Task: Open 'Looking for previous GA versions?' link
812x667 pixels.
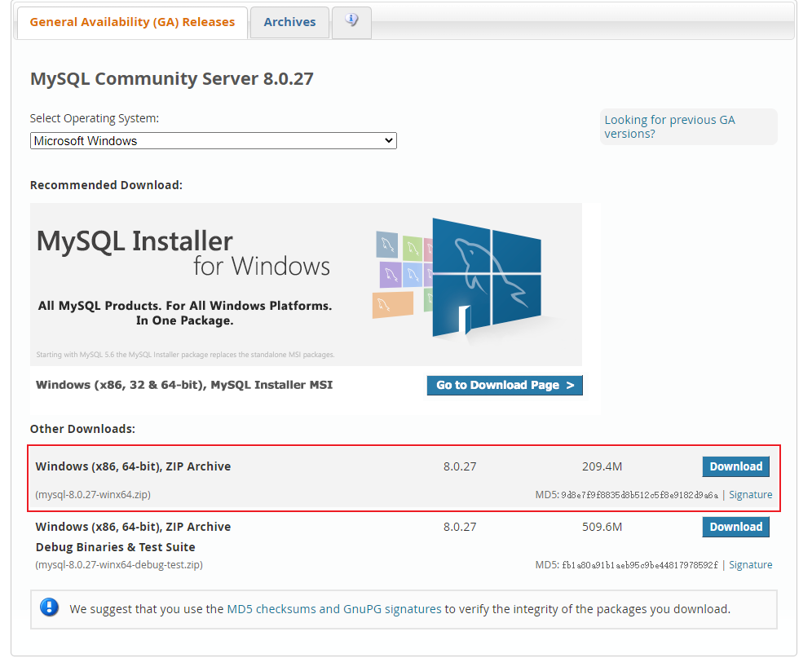Action: pyautogui.click(x=669, y=126)
